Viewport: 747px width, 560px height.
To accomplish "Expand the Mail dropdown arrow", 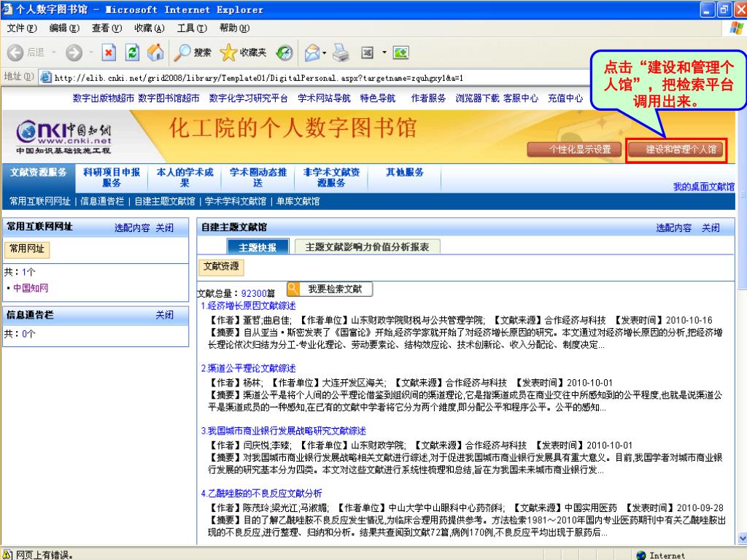I will 325,52.
